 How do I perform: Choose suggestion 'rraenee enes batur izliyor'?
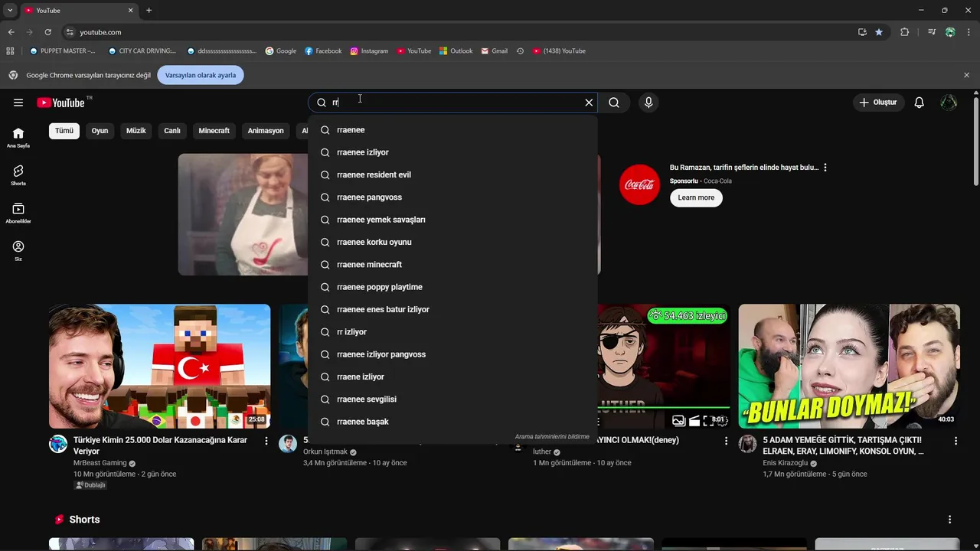click(452, 309)
